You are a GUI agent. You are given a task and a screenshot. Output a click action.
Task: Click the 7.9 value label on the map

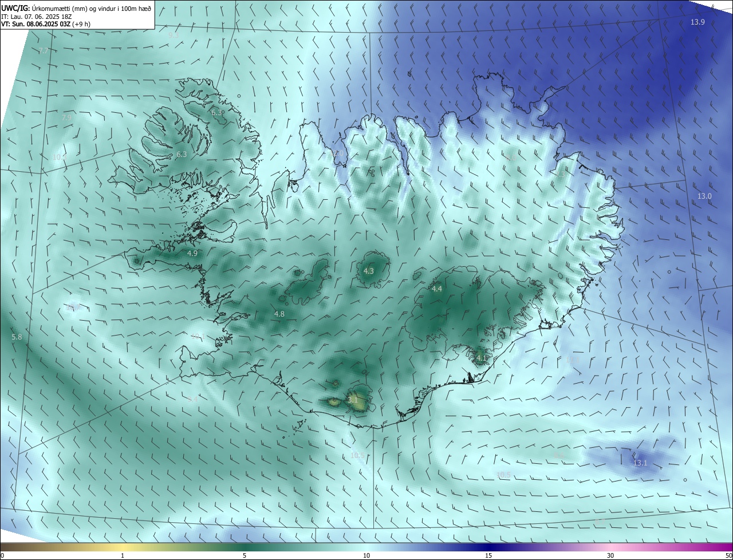(x=66, y=117)
